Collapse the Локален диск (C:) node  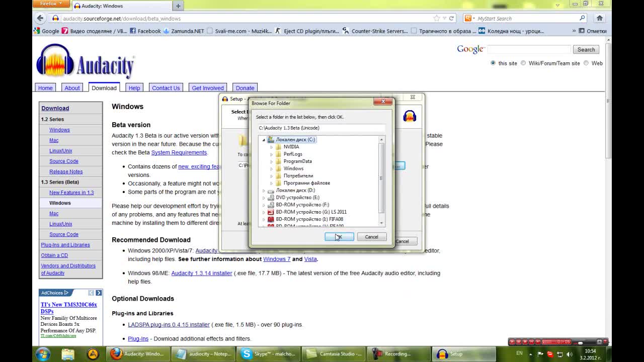[x=264, y=140]
